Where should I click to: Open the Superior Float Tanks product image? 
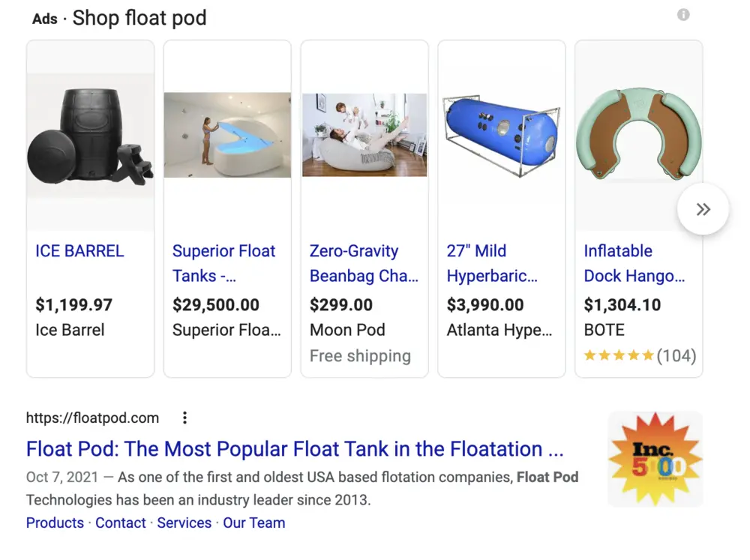(227, 135)
